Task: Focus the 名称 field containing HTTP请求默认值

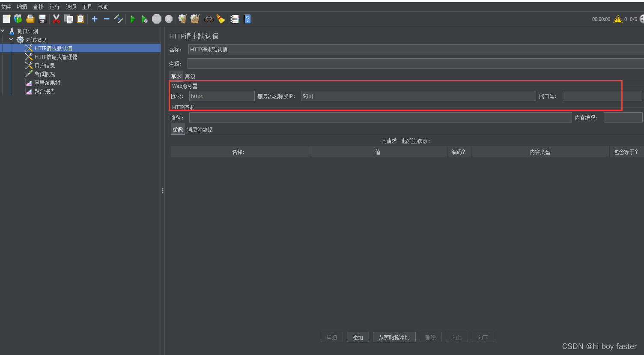Action: pyautogui.click(x=416, y=50)
